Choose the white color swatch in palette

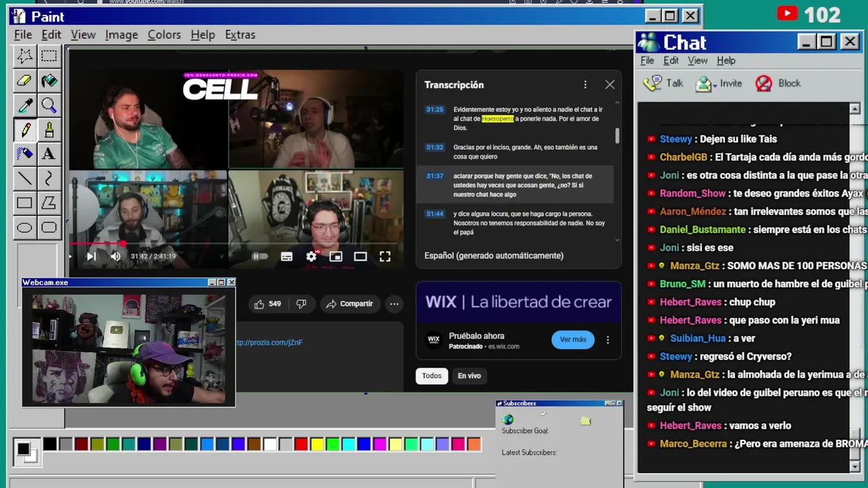[270, 445]
